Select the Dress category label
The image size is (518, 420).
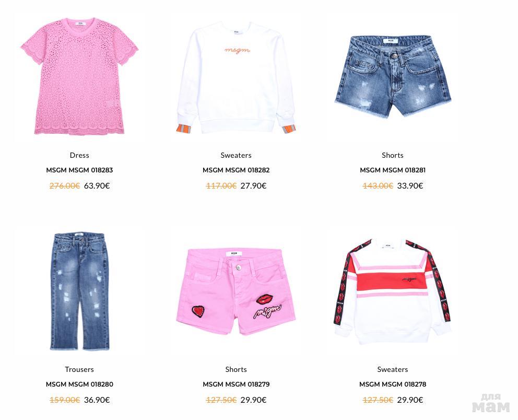tap(79, 155)
